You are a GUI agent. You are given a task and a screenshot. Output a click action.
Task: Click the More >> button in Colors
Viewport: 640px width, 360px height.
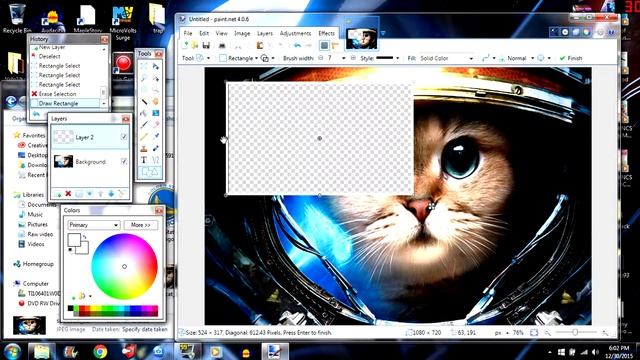tap(141, 225)
